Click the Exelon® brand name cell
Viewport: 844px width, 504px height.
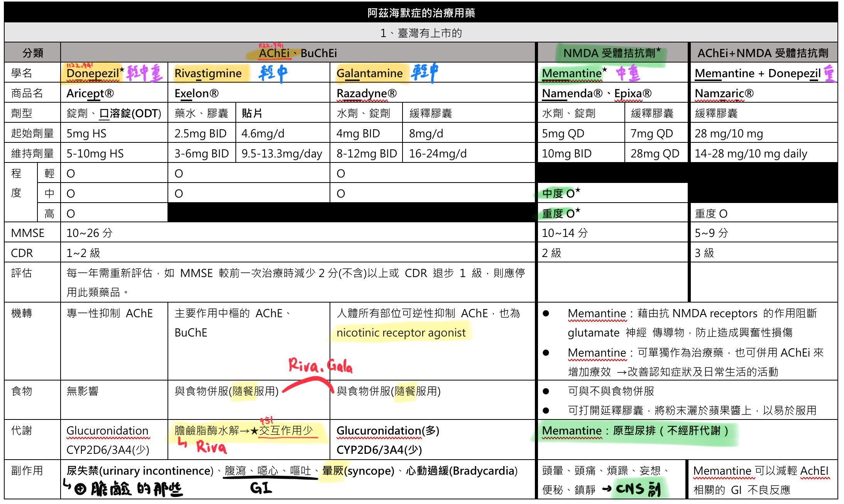pos(196,93)
